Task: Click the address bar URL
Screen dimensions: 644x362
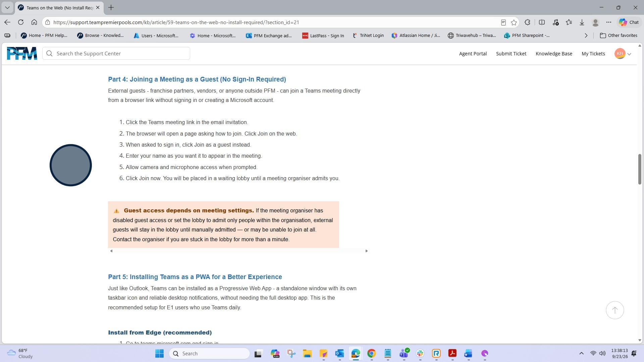Action: click(x=176, y=22)
